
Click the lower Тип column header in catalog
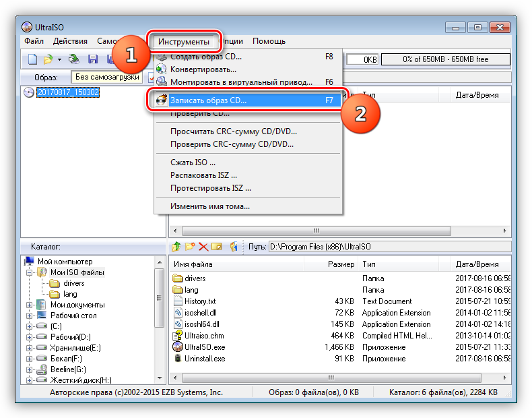[x=398, y=264]
